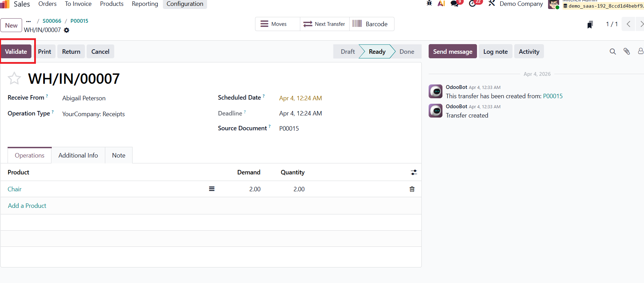This screenshot has height=283, width=644.
Task: Open the Barcode smart button
Action: 371,24
